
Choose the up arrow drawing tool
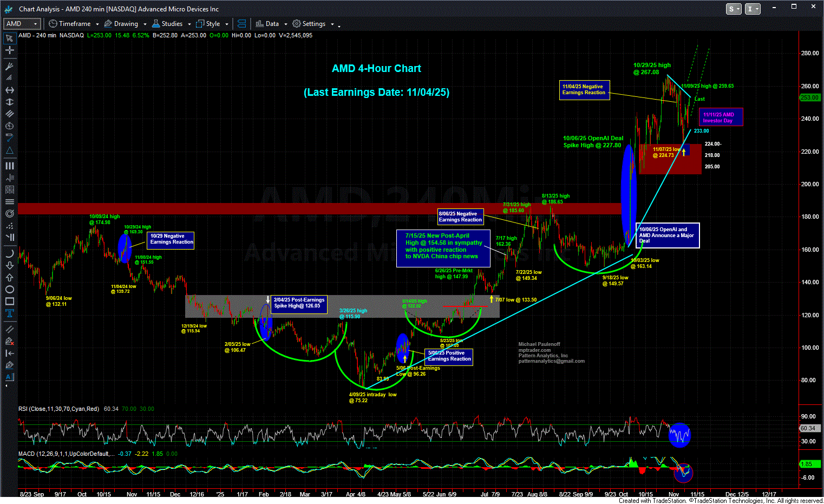(9, 277)
